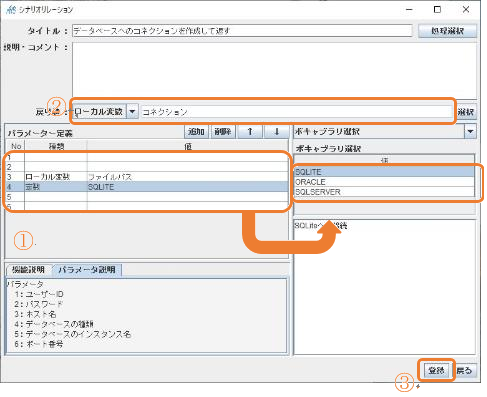Viewport: 487px width, 397px height.
Task: Edit the タイトル text field
Action: point(242,31)
